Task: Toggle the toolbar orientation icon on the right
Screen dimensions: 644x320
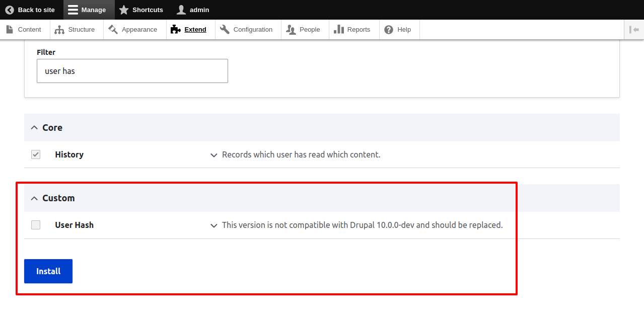Action: 633,29
